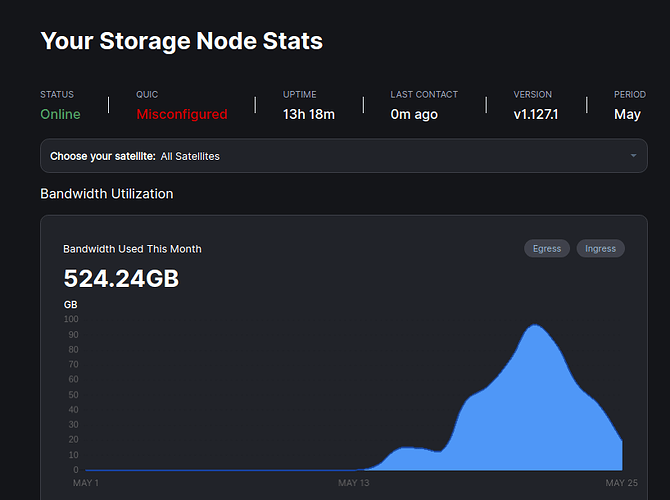Click the 'Bandwidth Used This Month' label
This screenshot has width=670, height=500.
(132, 248)
